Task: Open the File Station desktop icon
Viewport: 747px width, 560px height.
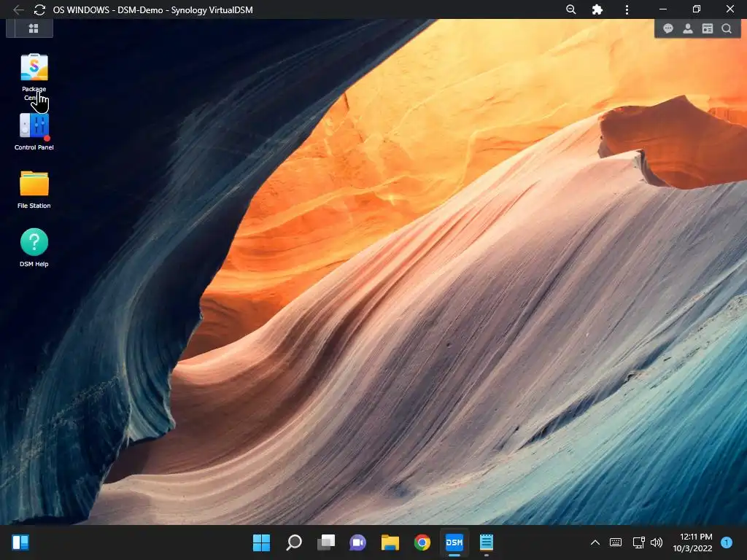Action: [34, 184]
